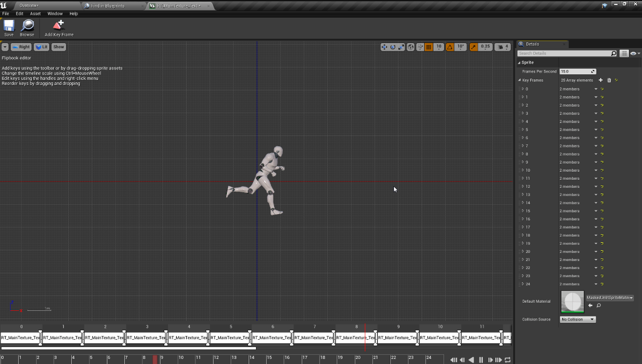Toggle scale snapping
This screenshot has width=642, height=364.
point(474,47)
